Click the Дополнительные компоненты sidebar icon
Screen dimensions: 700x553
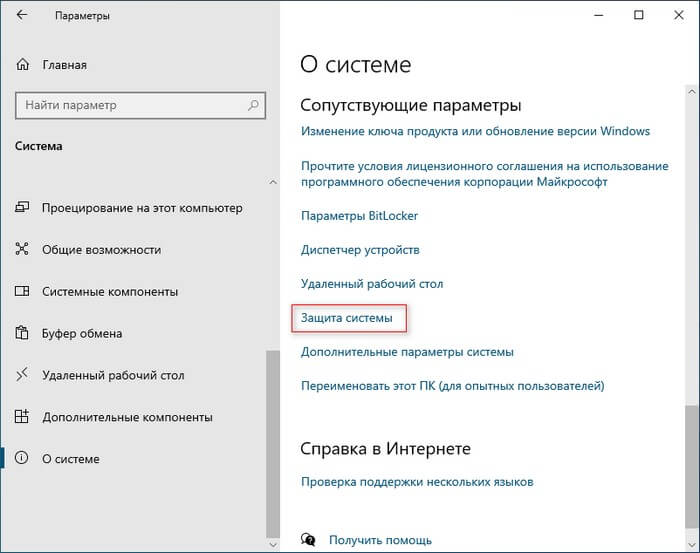click(x=23, y=418)
